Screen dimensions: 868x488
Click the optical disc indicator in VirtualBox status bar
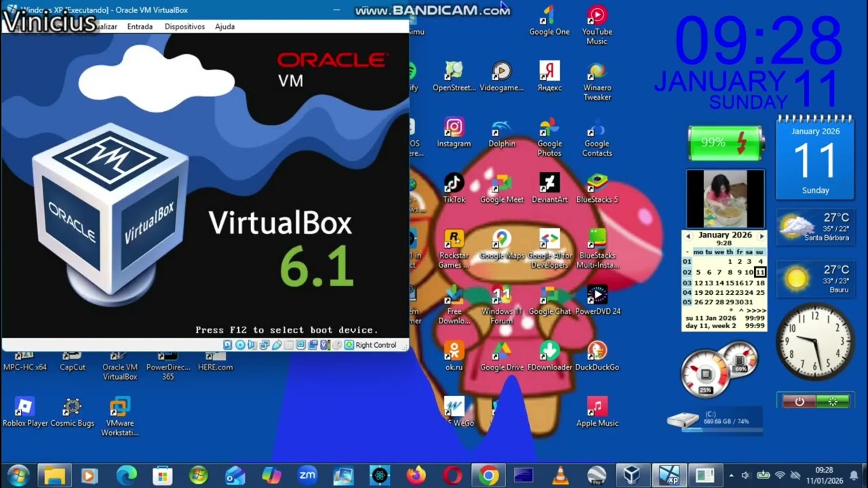pos(240,345)
